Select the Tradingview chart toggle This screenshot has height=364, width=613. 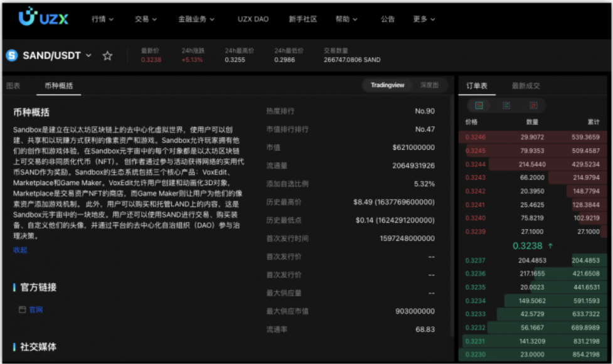tap(387, 85)
